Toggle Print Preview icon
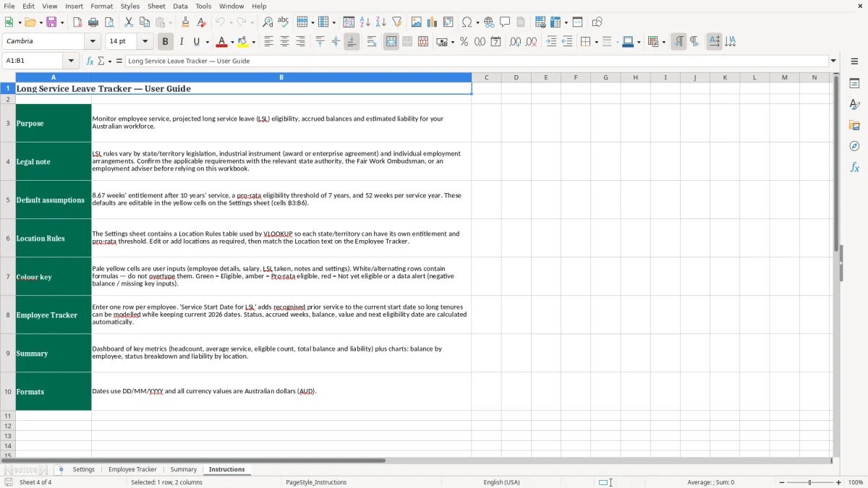Image resolution: width=868 pixels, height=488 pixels. tap(109, 22)
